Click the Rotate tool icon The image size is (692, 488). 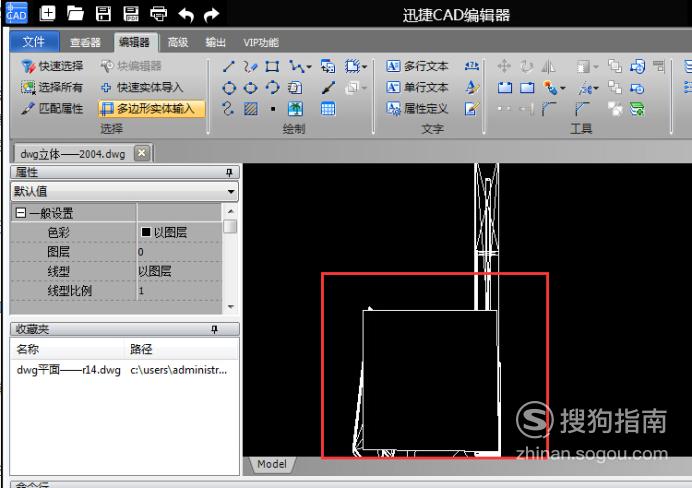coord(526,67)
